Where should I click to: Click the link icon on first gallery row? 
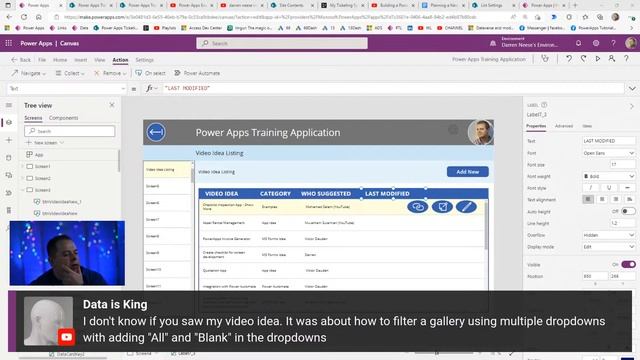(x=418, y=207)
